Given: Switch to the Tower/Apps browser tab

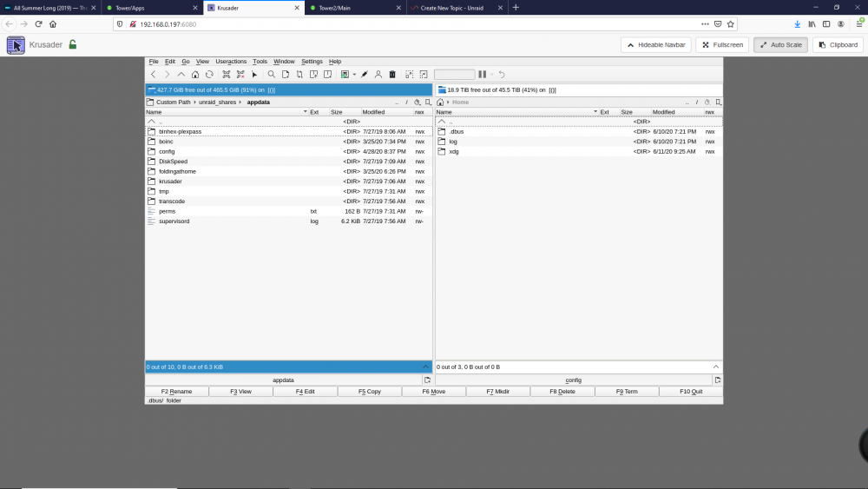Looking at the screenshot, I should (152, 8).
